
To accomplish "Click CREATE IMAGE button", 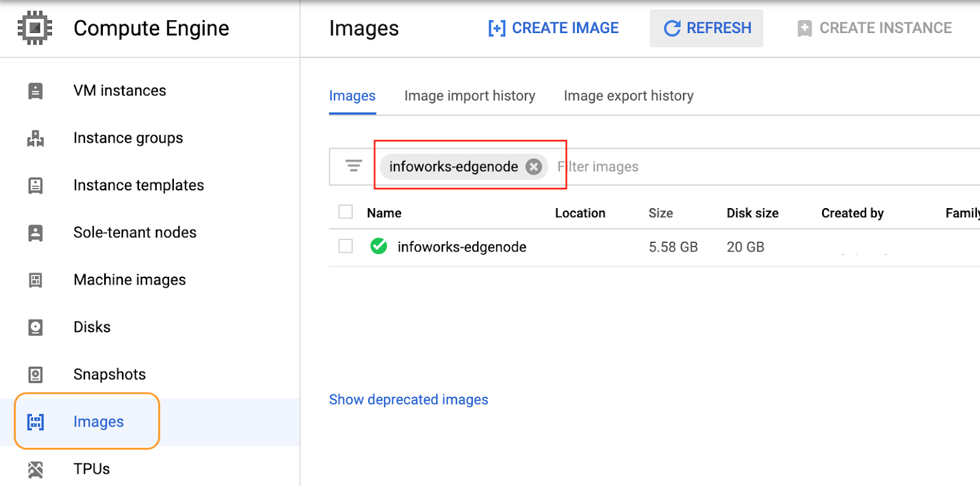I will (553, 28).
